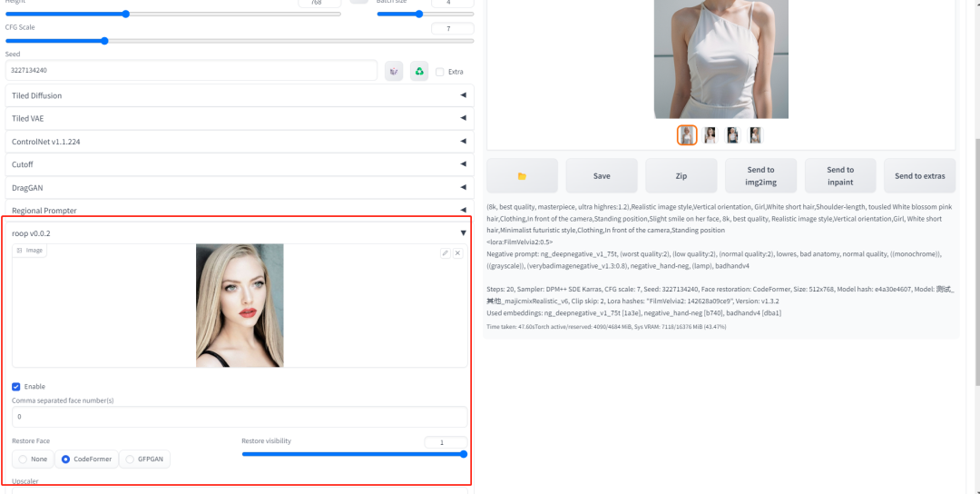Click the apply-styles icon next to Seed
980x494 pixels.
(394, 72)
